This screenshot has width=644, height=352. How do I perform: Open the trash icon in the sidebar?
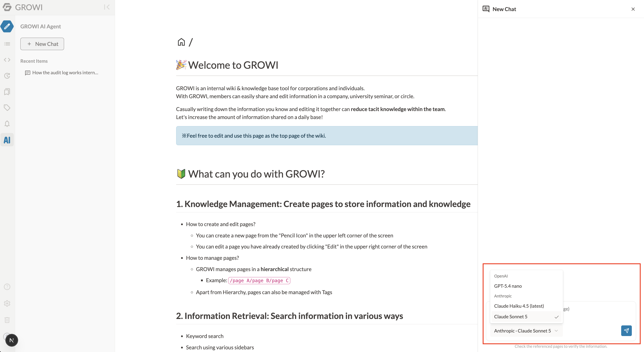click(x=7, y=320)
